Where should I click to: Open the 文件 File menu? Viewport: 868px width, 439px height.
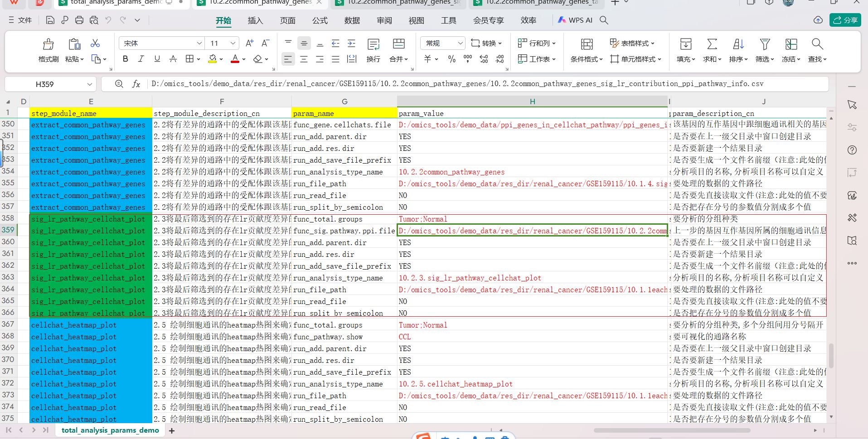point(20,20)
